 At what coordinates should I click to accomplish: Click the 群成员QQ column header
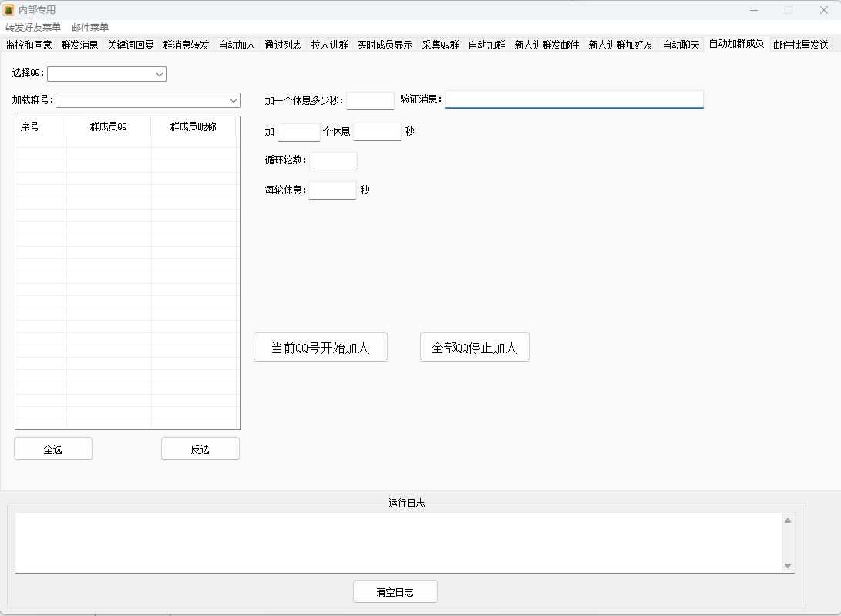pyautogui.click(x=108, y=126)
